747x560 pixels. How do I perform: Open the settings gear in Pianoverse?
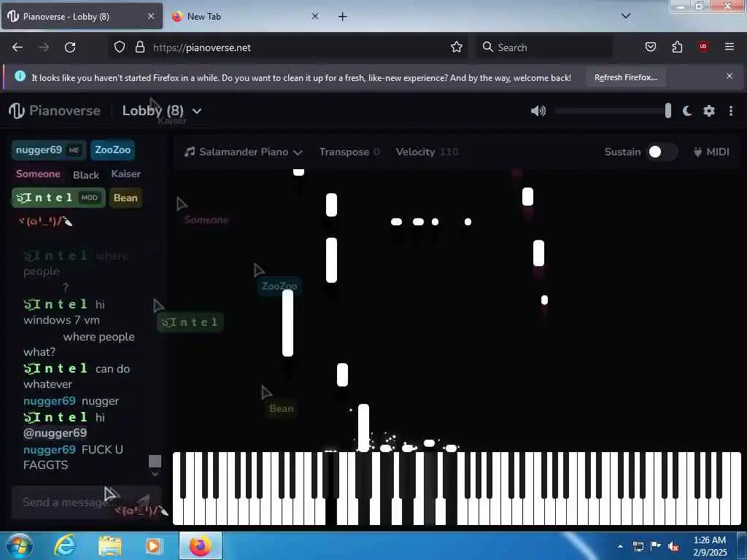tap(709, 111)
